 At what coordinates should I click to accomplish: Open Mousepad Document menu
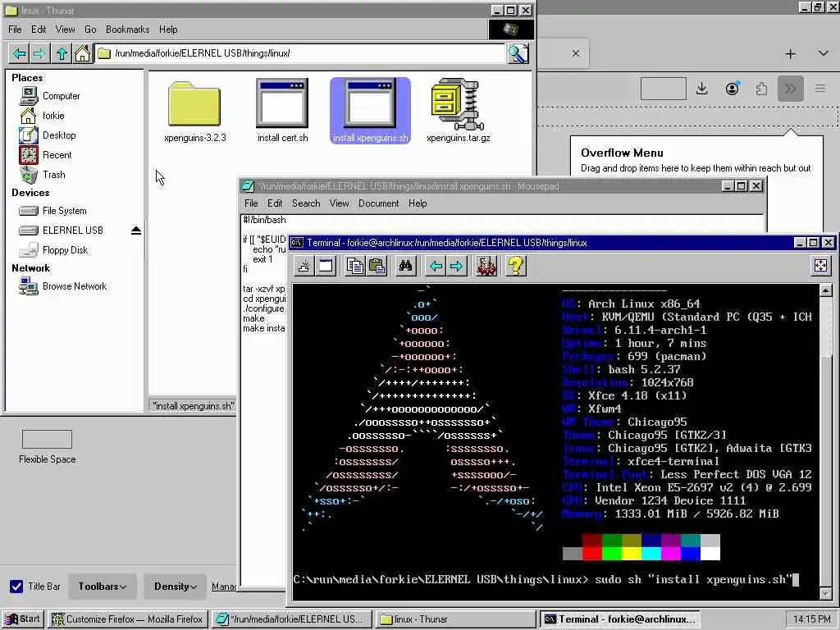tap(379, 203)
